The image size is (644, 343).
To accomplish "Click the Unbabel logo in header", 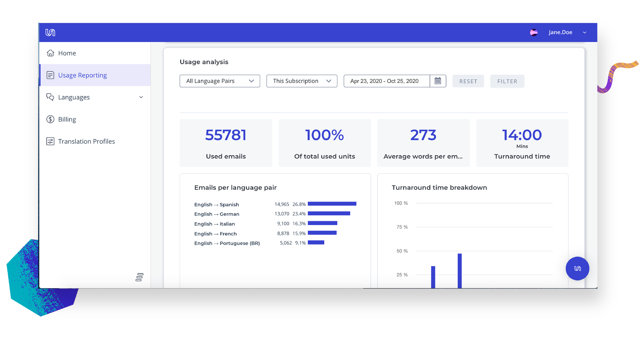I will (50, 33).
